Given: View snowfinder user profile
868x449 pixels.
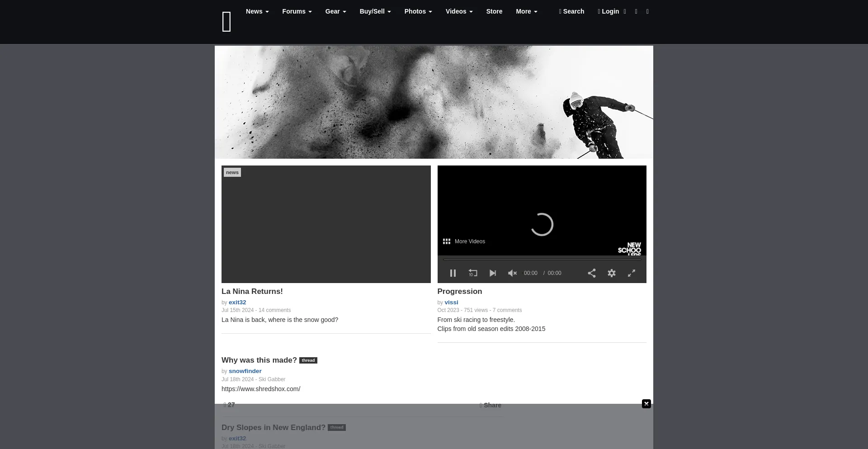Looking at the screenshot, I should point(245,371).
